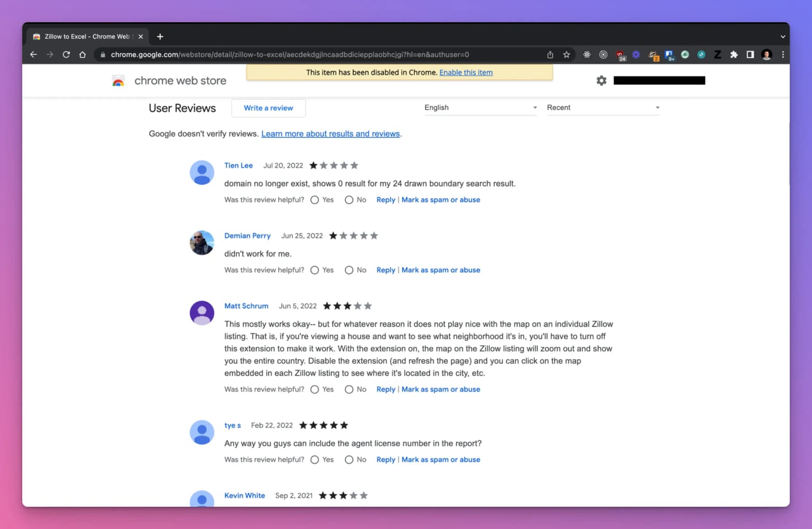Screen dimensions: 812x529
Task: Open the black Z extension icon
Action: [x=717, y=54]
